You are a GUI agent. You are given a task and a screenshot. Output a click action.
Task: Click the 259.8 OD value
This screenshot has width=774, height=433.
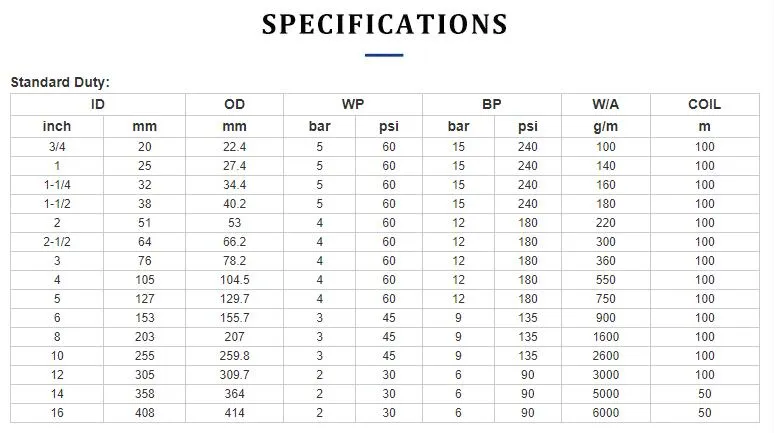(x=235, y=356)
